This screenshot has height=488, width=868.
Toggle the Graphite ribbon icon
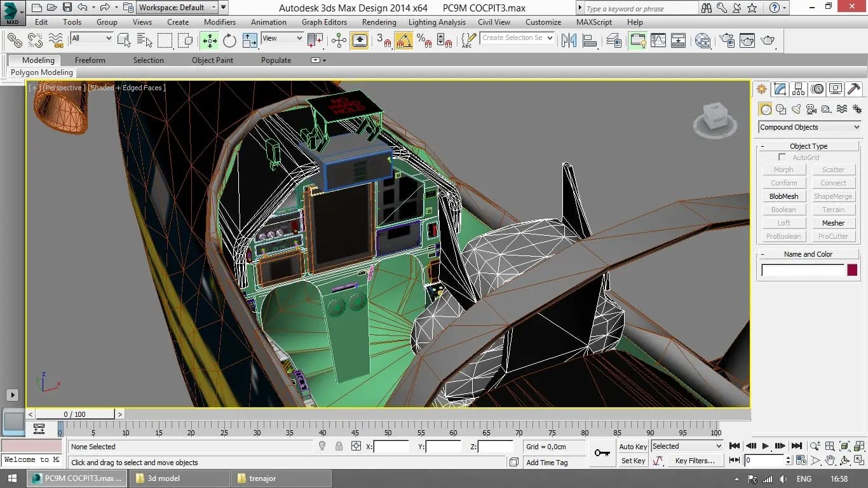pyautogui.click(x=637, y=41)
